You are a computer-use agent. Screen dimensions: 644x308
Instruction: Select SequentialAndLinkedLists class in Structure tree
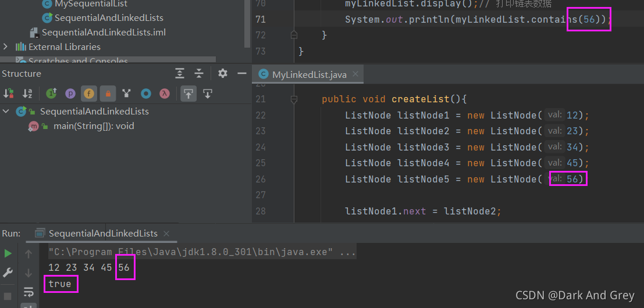tap(94, 111)
